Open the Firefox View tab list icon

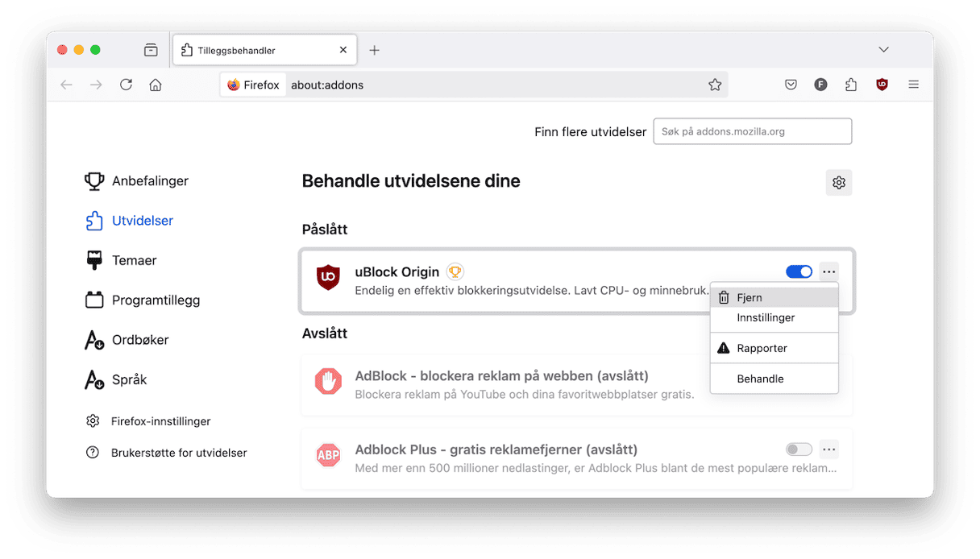pyautogui.click(x=151, y=50)
